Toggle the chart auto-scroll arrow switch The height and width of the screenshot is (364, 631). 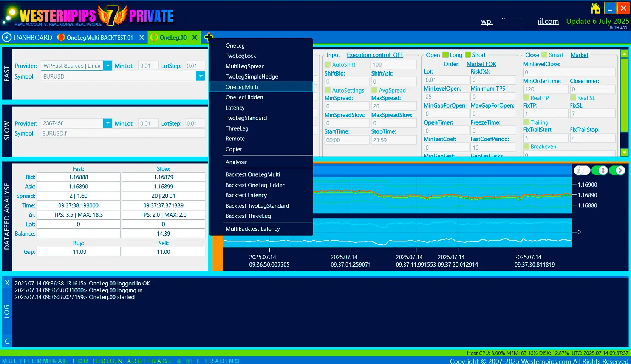click(x=617, y=171)
